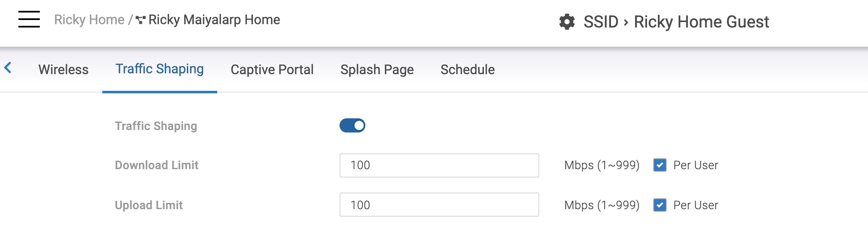Go back using the left chevron arrow
The height and width of the screenshot is (245, 868).
tap(8, 67)
